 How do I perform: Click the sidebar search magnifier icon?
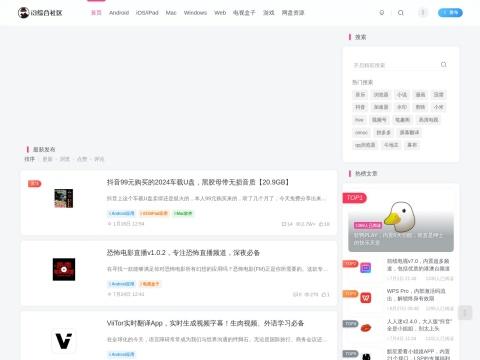pos(443,65)
